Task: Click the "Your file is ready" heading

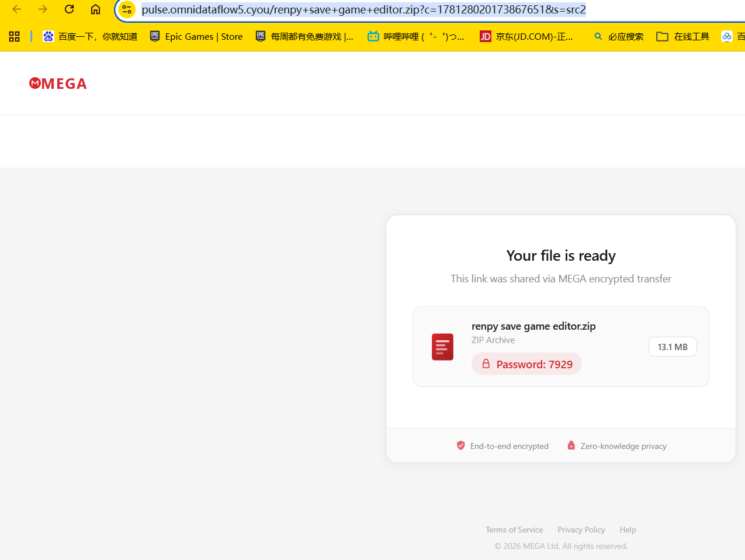Action: tap(561, 255)
